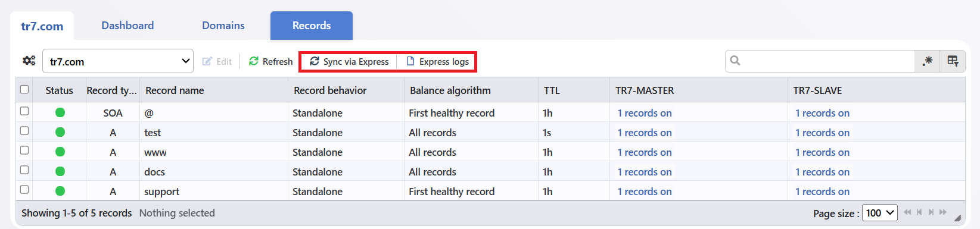Click 'Nothing selected' status text
This screenshot has width=980, height=229.
(x=177, y=213)
